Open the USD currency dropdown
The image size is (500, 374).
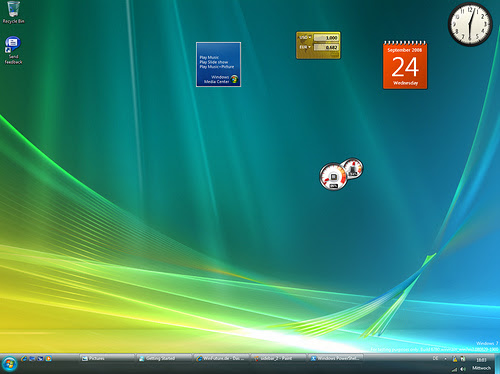[305, 38]
